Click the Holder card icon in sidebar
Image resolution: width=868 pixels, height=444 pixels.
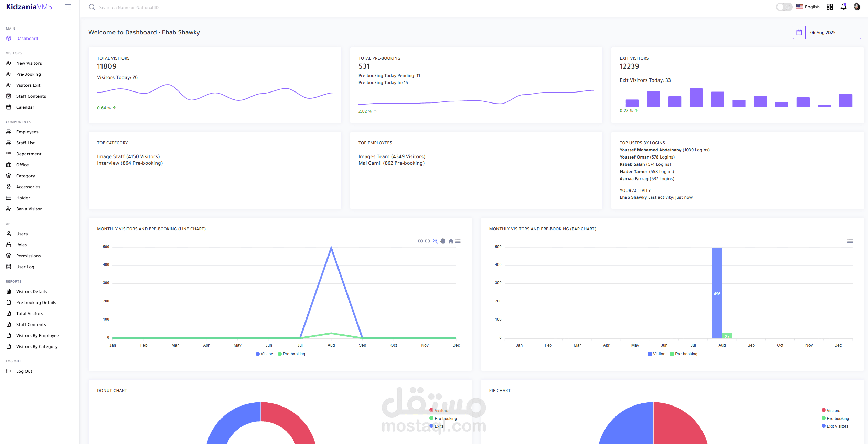pos(9,198)
